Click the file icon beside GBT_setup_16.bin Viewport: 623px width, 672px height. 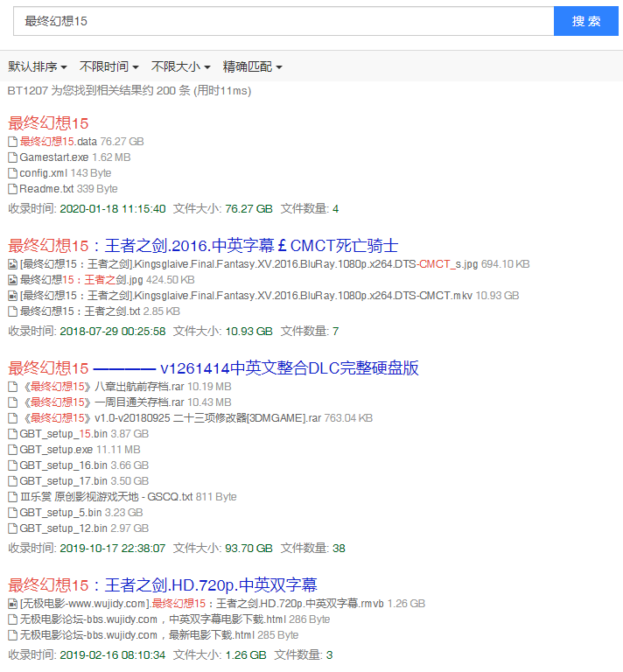click(x=13, y=465)
